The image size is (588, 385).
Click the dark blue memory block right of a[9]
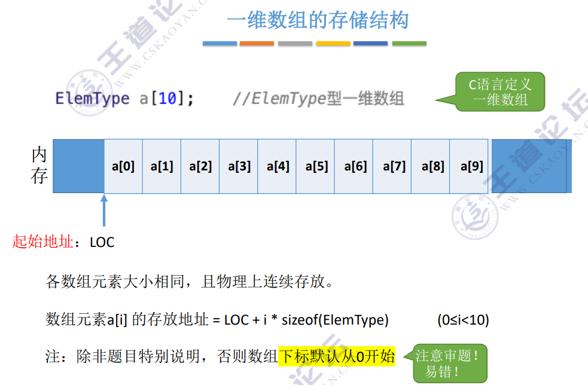click(x=531, y=166)
